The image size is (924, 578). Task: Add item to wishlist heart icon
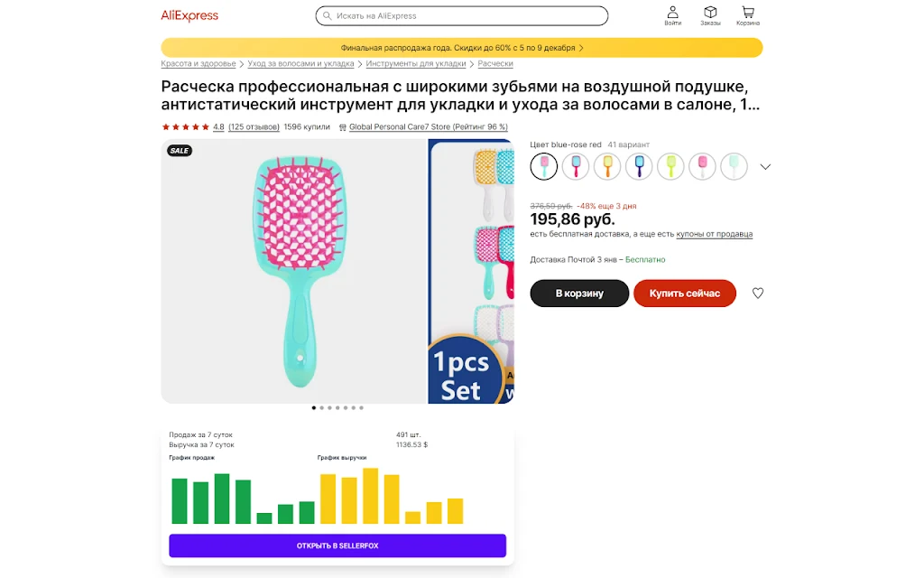[x=758, y=294]
